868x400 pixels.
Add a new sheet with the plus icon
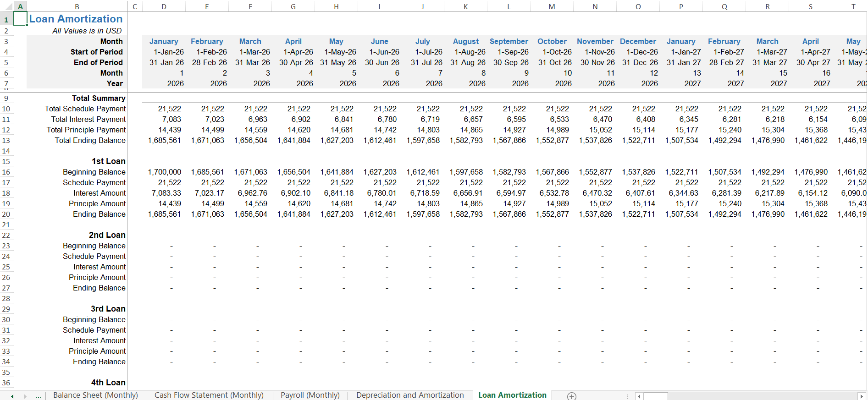coord(571,396)
